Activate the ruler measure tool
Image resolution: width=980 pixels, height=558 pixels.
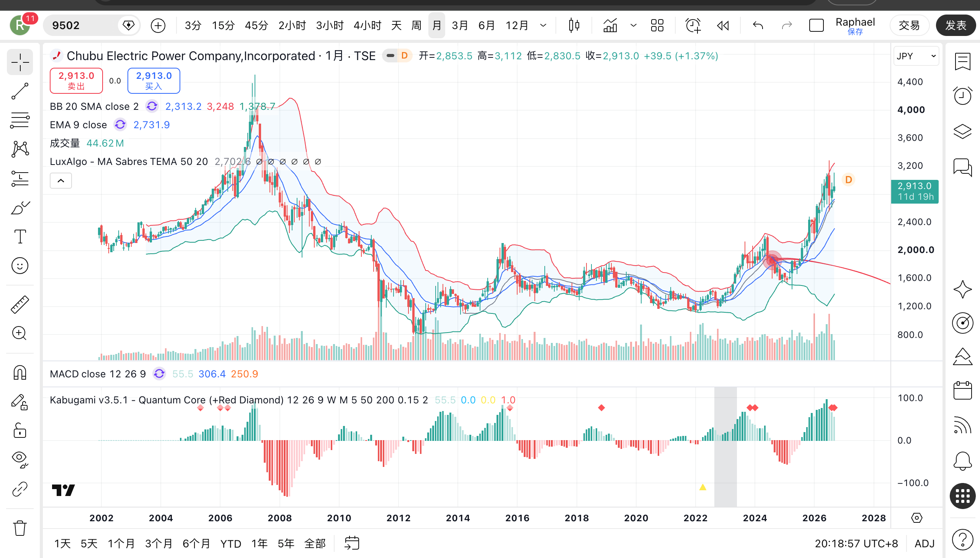click(20, 305)
